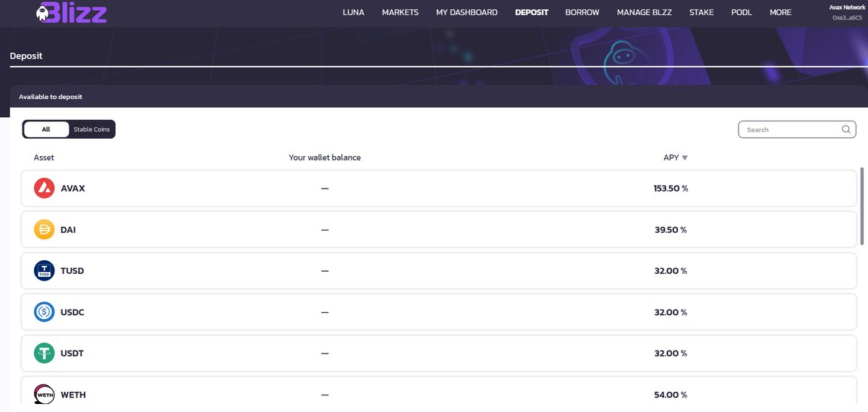Image resolution: width=868 pixels, height=412 pixels.
Task: Click the 153.50 % APY value
Action: [671, 189]
